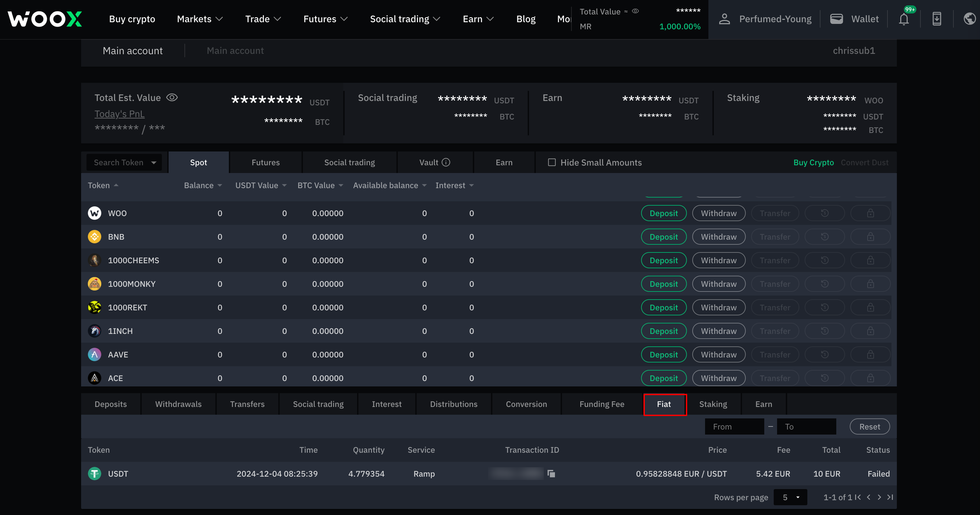
Task: Click Deposit for AAVE
Action: click(x=664, y=355)
